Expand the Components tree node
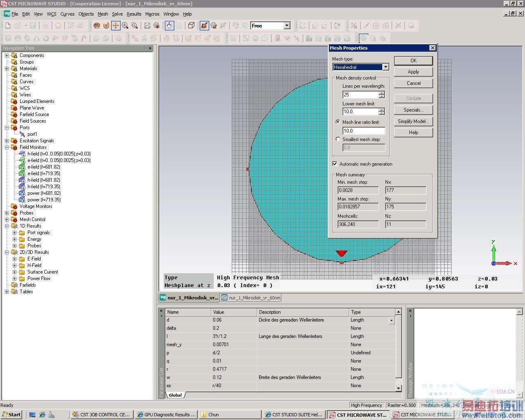The width and height of the screenshot is (525, 420). coord(7,55)
